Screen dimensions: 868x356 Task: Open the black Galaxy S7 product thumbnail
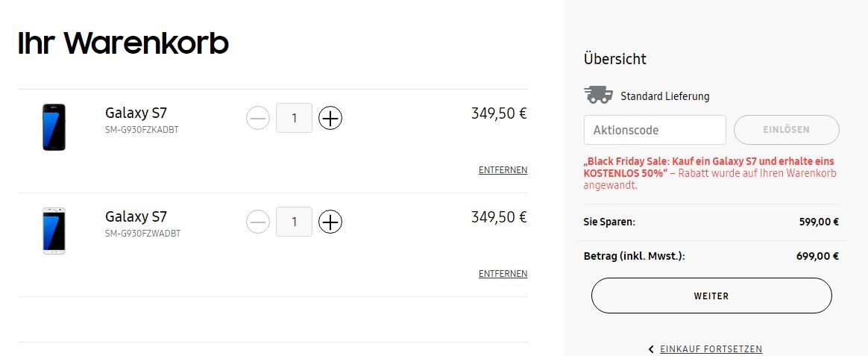(x=54, y=128)
